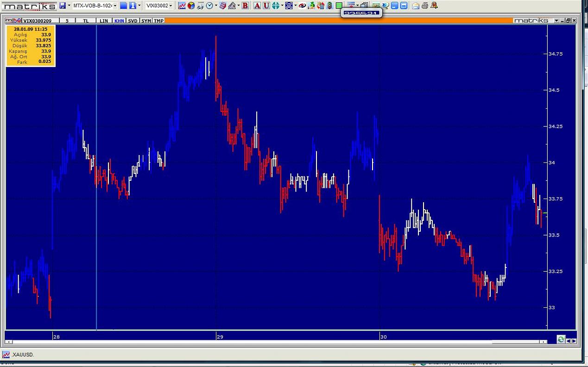Open the green grid table icon
Screen dimensions: 588x367
(x=339, y=6)
